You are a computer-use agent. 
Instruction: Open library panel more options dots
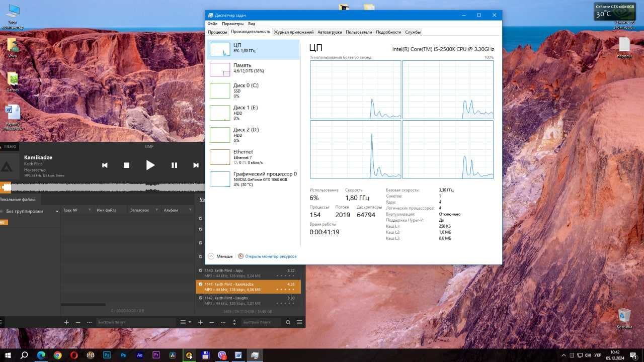[89, 322]
